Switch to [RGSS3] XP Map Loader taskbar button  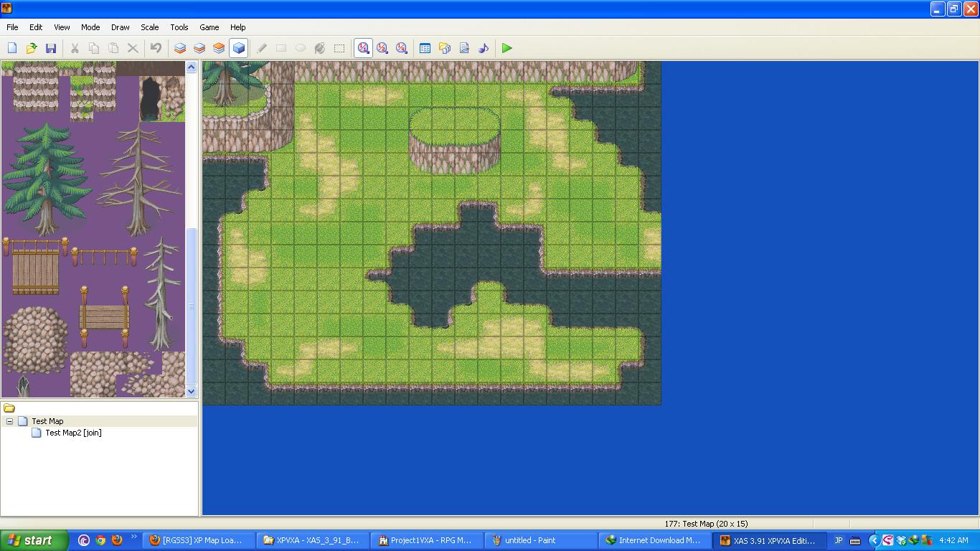[200, 540]
